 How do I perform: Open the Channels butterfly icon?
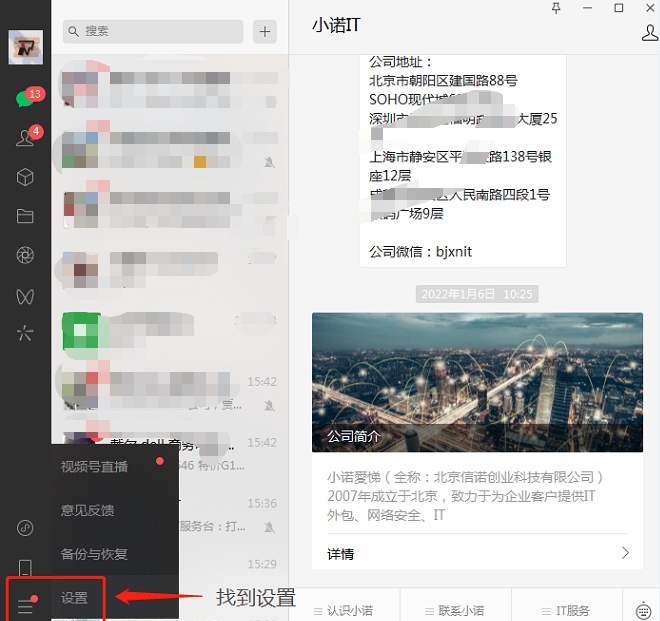pos(25,296)
